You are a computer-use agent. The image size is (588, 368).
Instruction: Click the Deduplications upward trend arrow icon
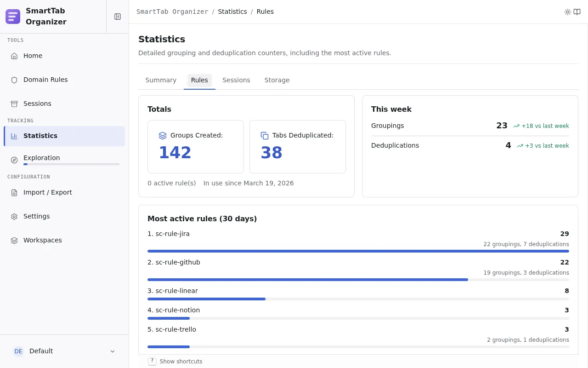point(520,146)
